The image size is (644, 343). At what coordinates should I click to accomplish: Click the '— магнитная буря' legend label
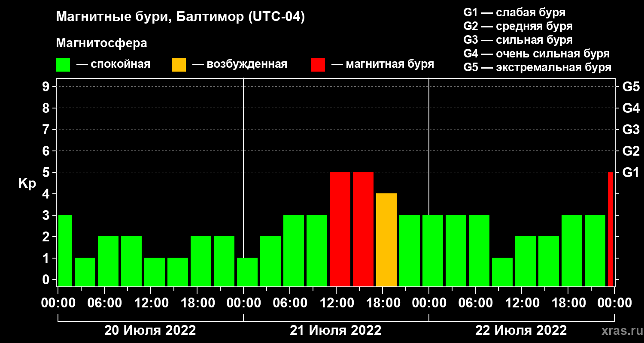pyautogui.click(x=383, y=65)
